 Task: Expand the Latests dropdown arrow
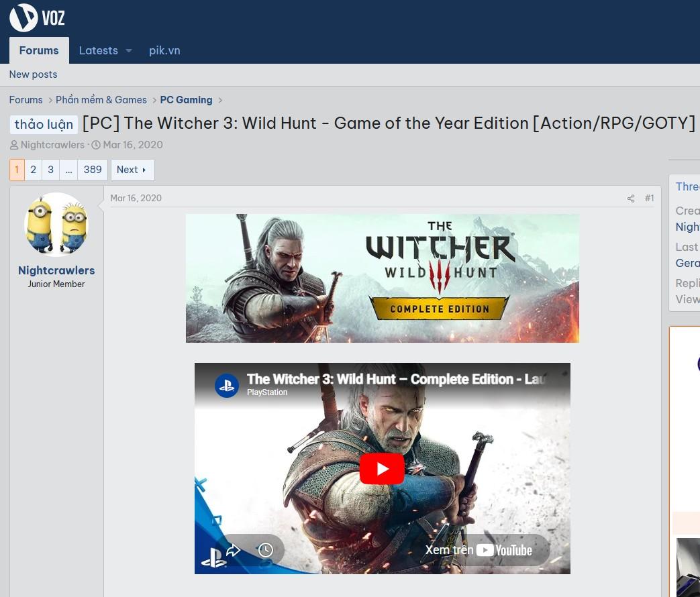tap(129, 51)
